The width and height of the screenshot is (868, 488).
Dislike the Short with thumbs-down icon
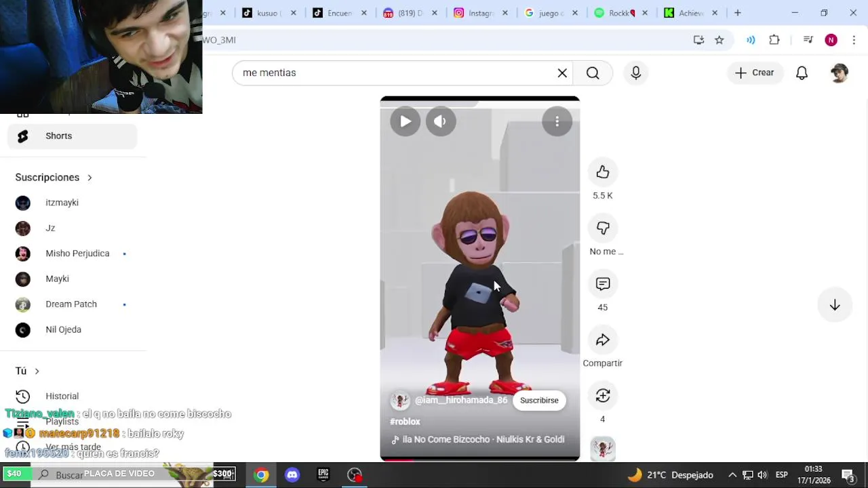coord(602,228)
